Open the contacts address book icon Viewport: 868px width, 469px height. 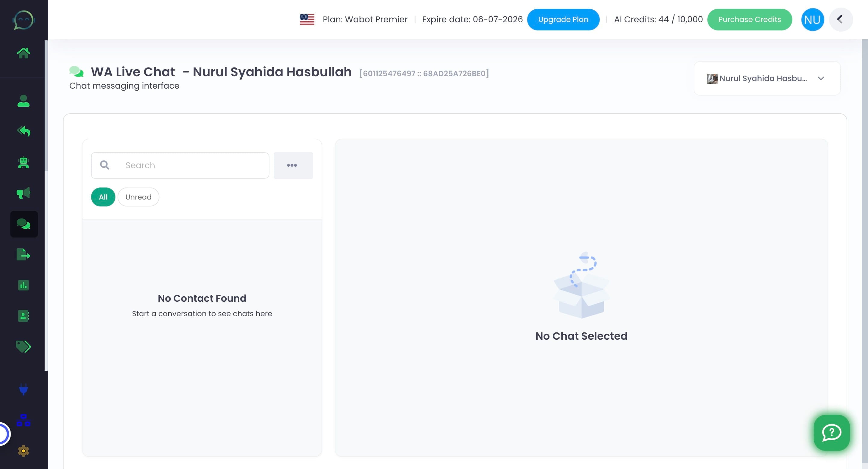pyautogui.click(x=23, y=316)
